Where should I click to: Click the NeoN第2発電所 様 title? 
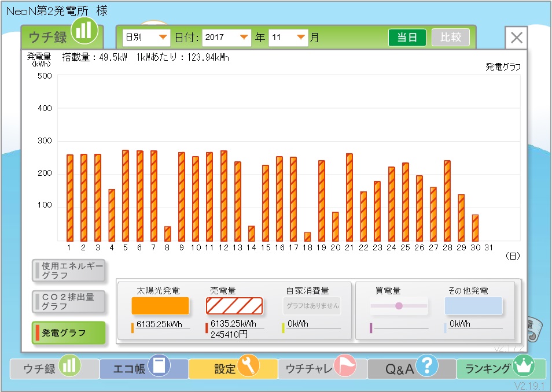[57, 11]
